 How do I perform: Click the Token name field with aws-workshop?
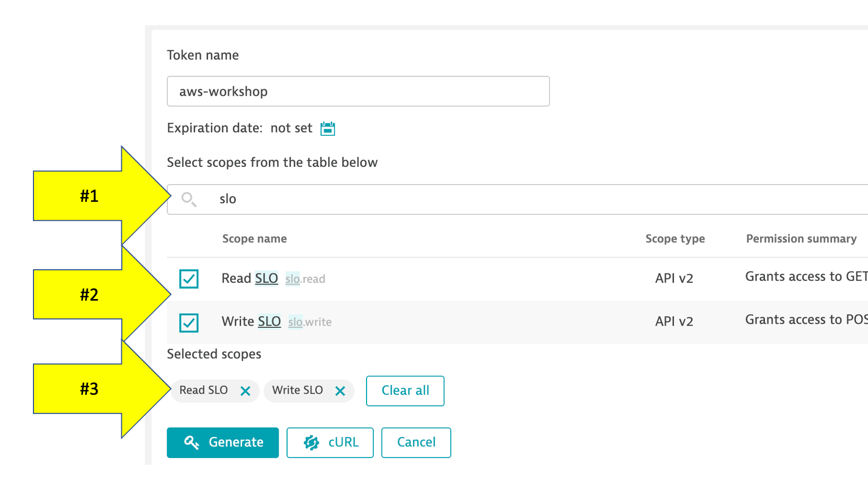(x=358, y=91)
